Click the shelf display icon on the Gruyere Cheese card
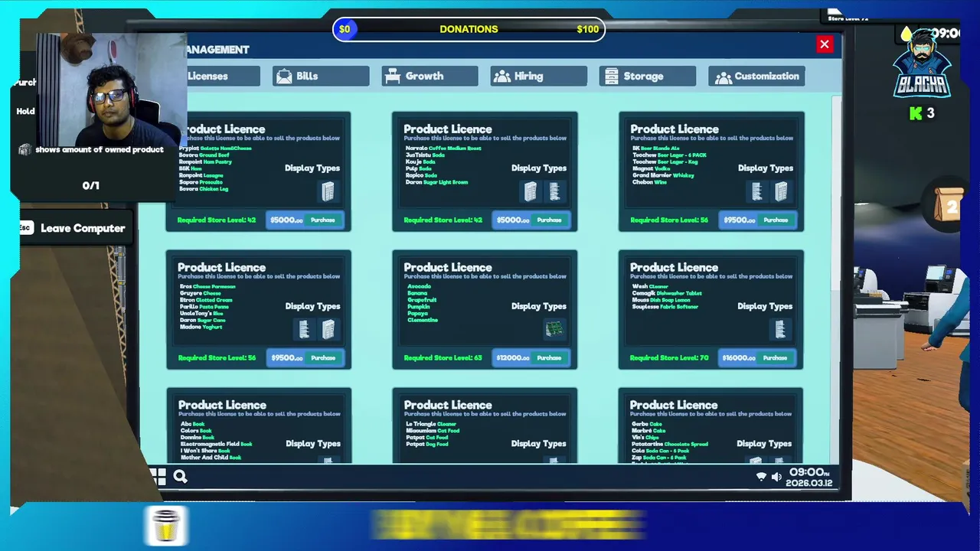Image resolution: width=980 pixels, height=551 pixels. 304,329
